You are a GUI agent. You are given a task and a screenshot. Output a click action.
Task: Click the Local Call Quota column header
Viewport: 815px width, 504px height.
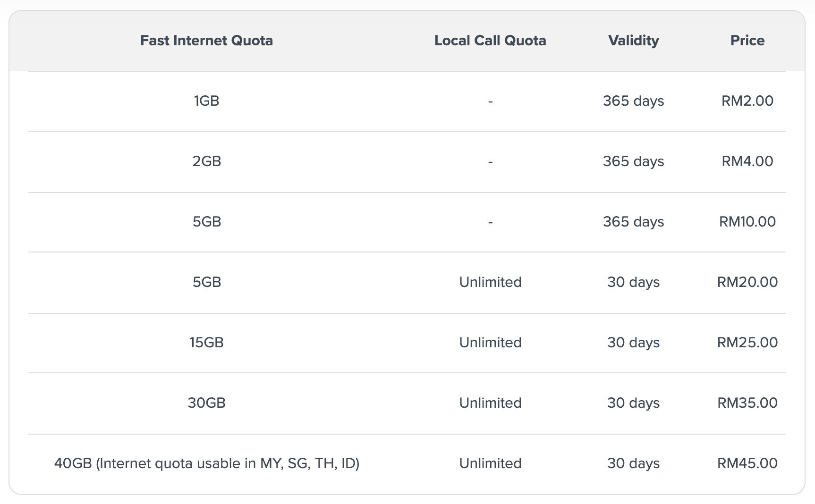pos(490,41)
